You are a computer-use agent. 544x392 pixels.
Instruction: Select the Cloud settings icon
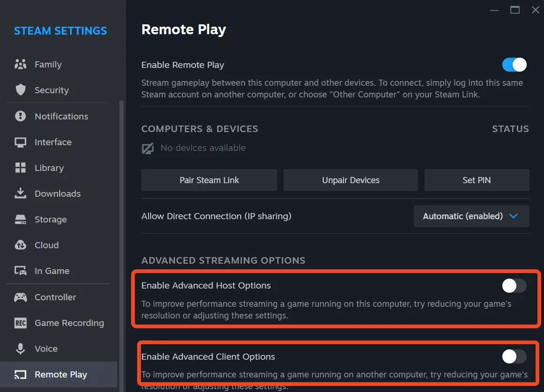click(21, 245)
